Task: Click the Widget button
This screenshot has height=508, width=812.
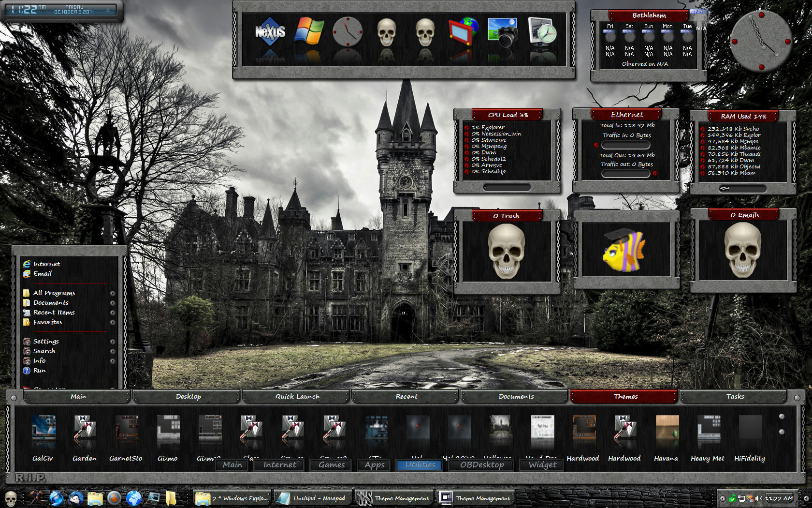Action: click(x=543, y=465)
